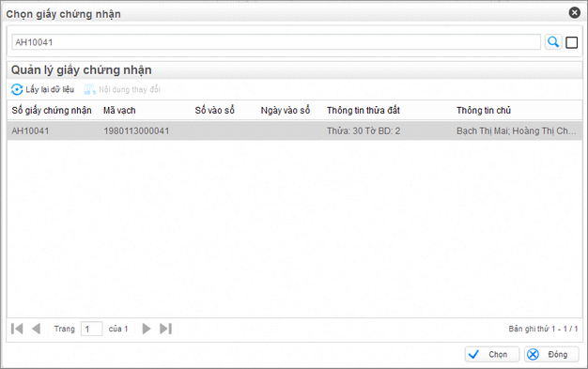Sort by Mã vạch column header
This screenshot has width=588, height=369.
(x=119, y=110)
